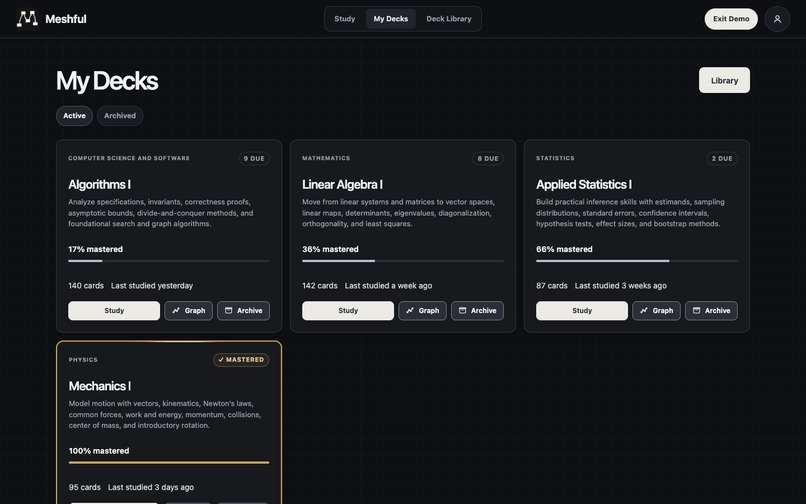This screenshot has height=504, width=806.
Task: Study the Applied Statistics I deck
Action: point(582,311)
